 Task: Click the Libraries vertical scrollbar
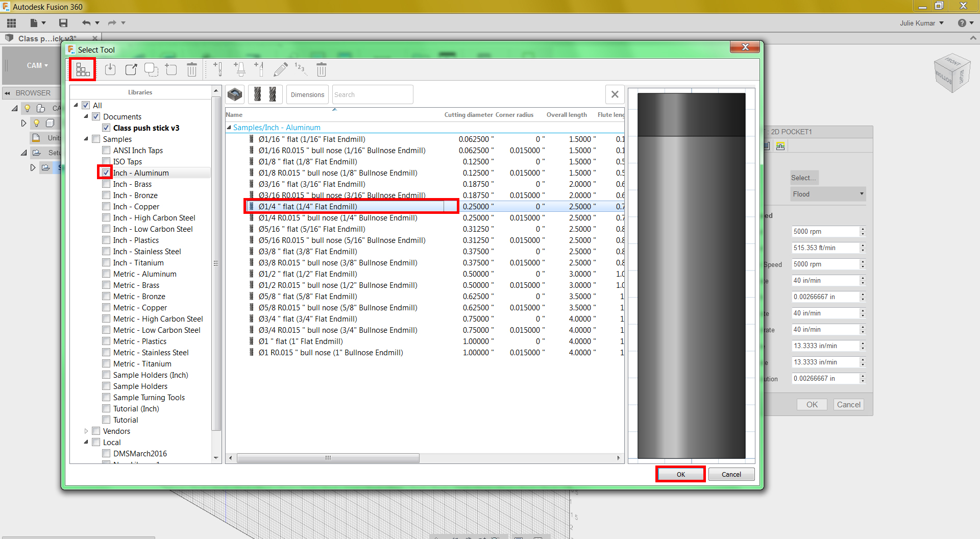coord(216,263)
